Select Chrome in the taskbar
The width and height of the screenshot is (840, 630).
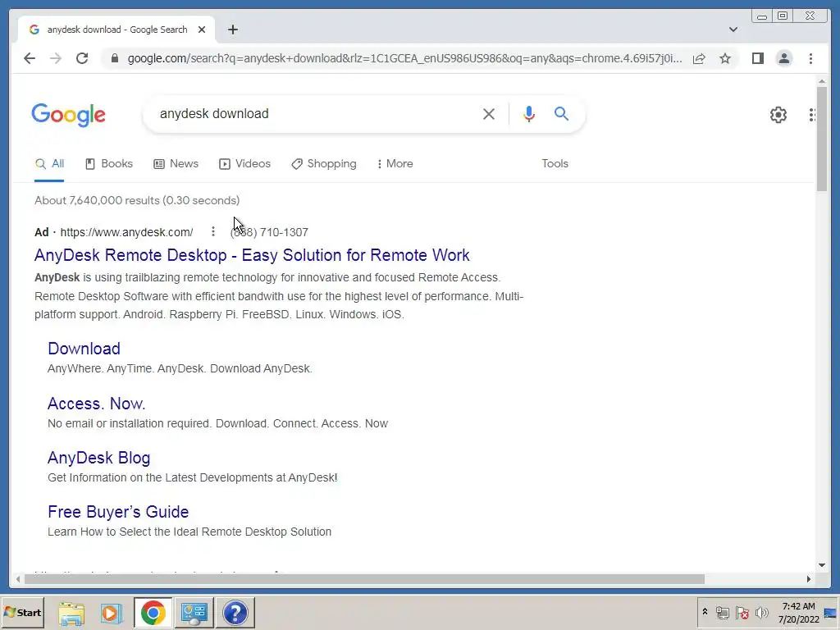[x=153, y=613]
